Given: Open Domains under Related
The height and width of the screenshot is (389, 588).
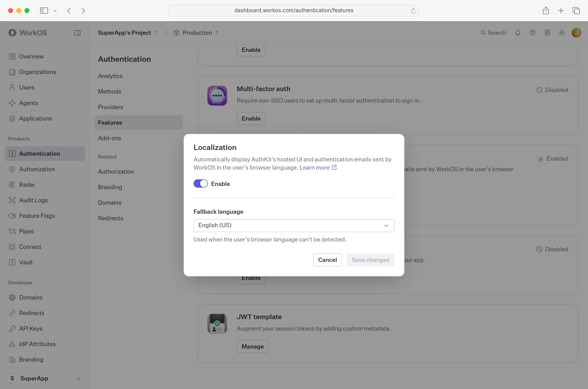Looking at the screenshot, I should click(139, 203).
